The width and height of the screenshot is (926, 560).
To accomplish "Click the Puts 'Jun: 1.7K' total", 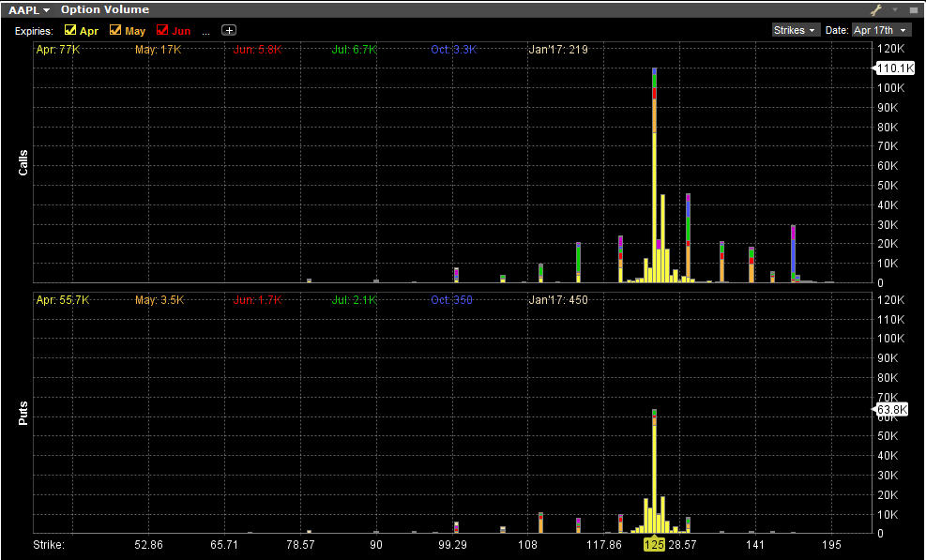I will coord(257,300).
